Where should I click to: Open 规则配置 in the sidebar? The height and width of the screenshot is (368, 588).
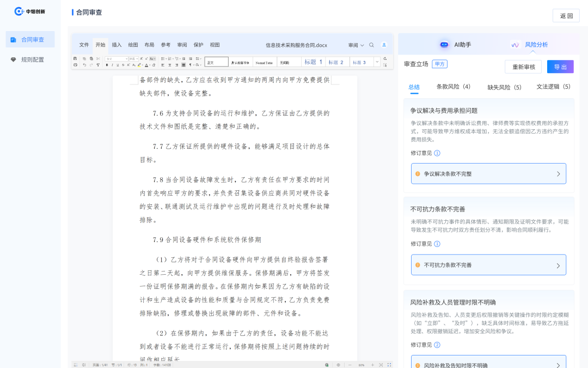tap(30, 59)
